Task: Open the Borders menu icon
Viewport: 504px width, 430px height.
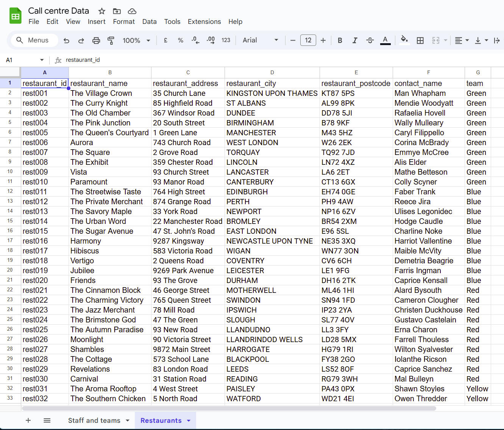Action: tap(420, 40)
